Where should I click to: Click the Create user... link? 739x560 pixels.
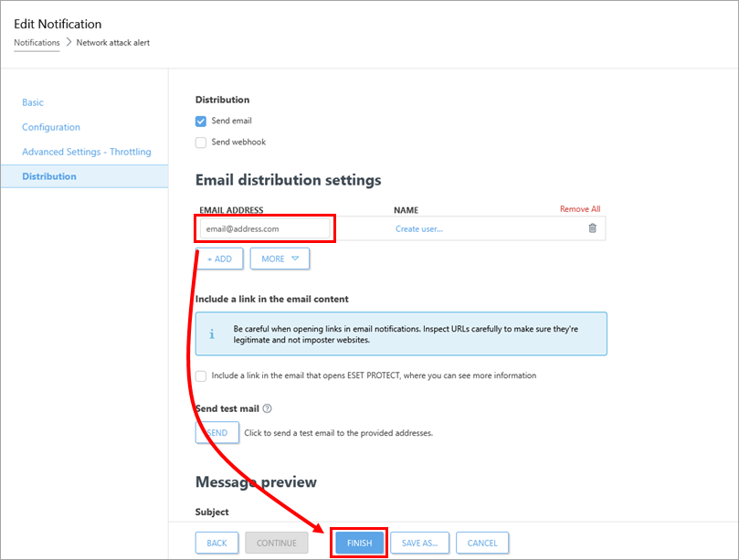click(419, 228)
